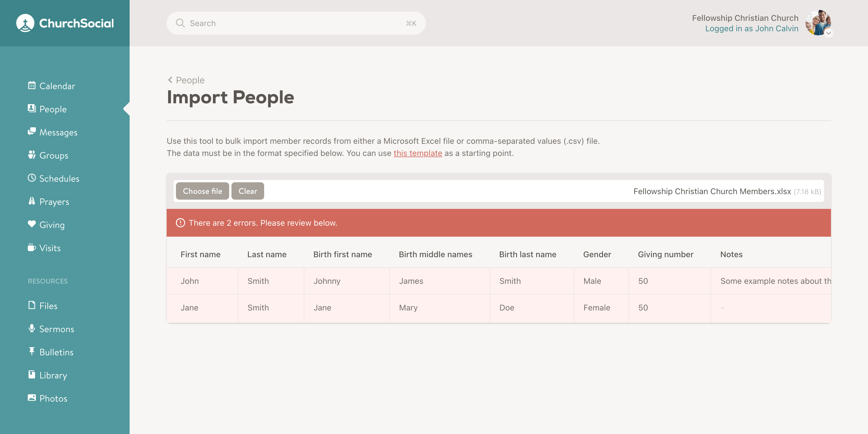Click the Library book icon
This screenshot has width=868, height=434.
click(32, 374)
